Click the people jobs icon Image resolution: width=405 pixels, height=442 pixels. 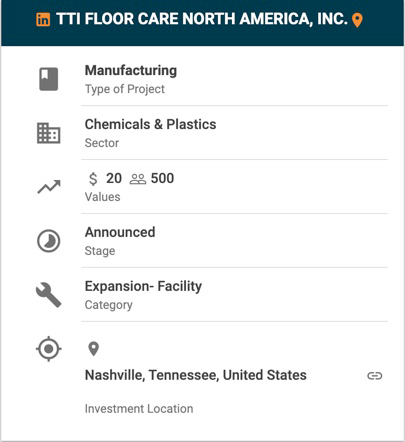138,179
